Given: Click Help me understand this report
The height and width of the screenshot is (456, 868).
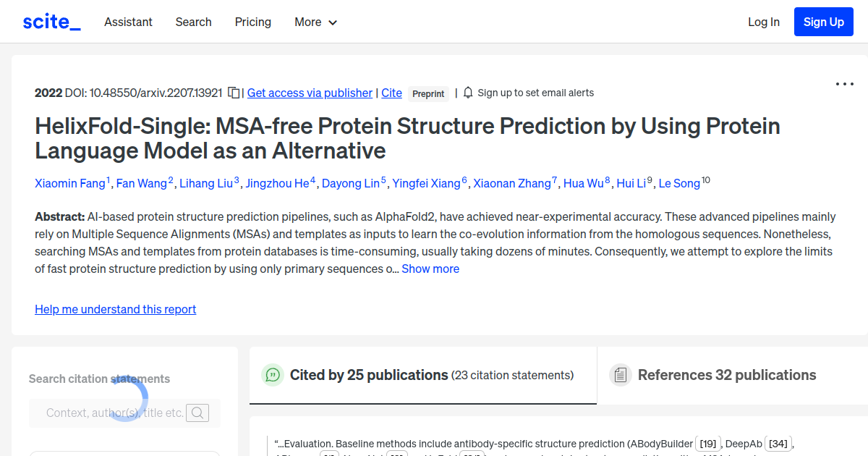Looking at the screenshot, I should (115, 309).
